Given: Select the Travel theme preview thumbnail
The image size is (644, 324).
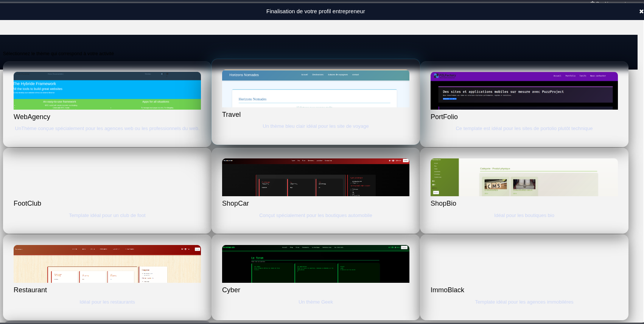Looking at the screenshot, I should pyautogui.click(x=316, y=88).
